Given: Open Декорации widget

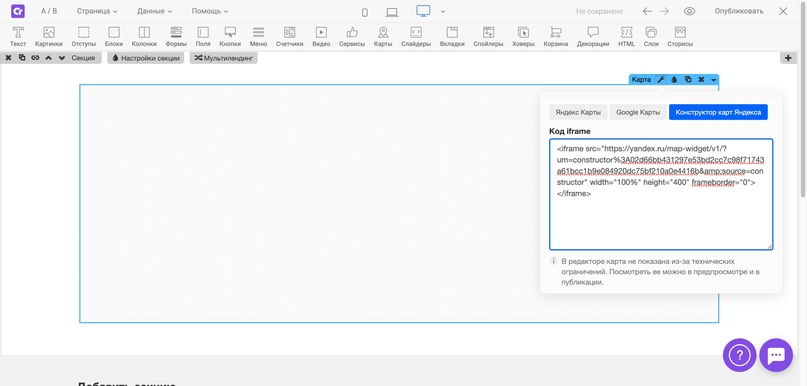Looking at the screenshot, I should 593,37.
